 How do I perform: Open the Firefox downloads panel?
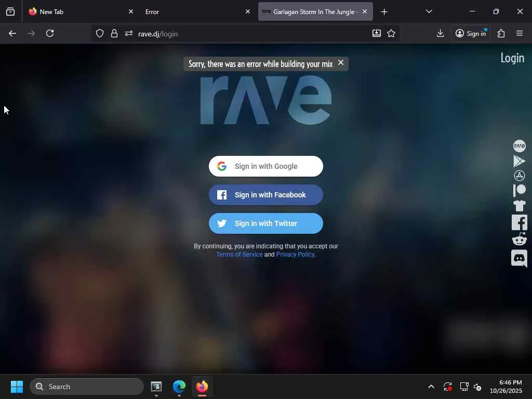[x=440, y=33]
